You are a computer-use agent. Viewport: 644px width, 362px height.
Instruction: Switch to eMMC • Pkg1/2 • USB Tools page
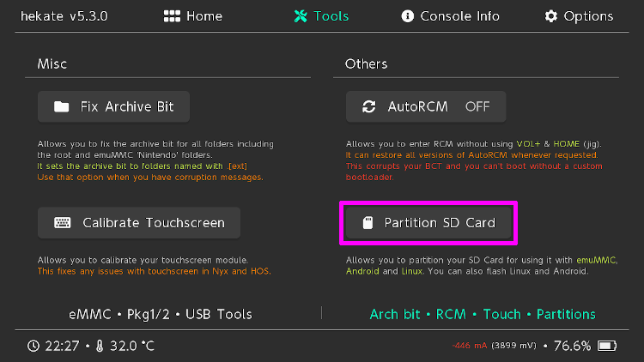click(161, 314)
